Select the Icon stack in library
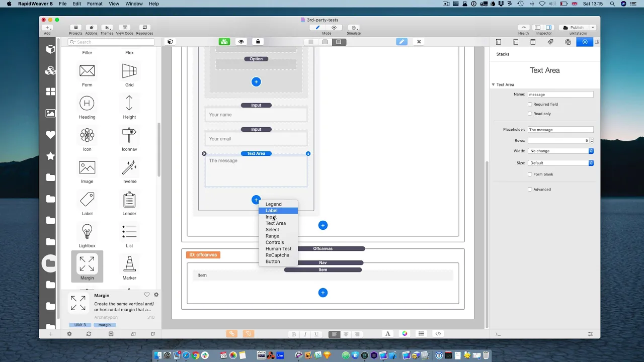Image resolution: width=644 pixels, height=362 pixels. tap(87, 135)
